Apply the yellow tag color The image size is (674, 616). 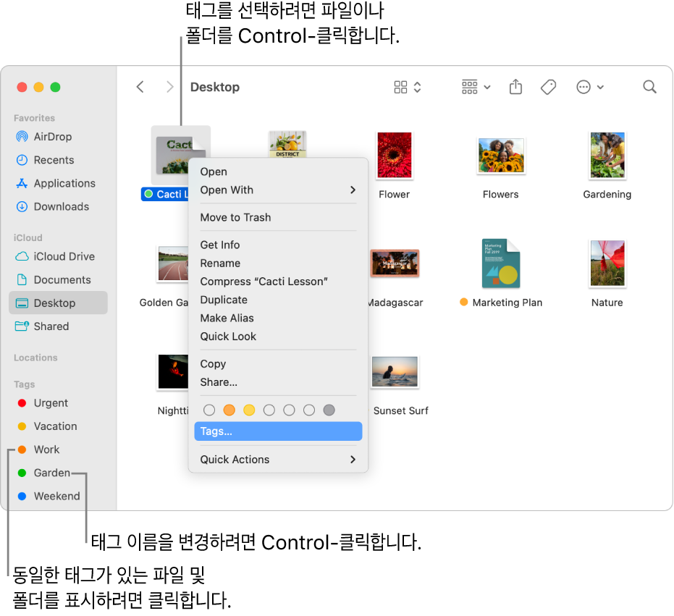pyautogui.click(x=249, y=410)
